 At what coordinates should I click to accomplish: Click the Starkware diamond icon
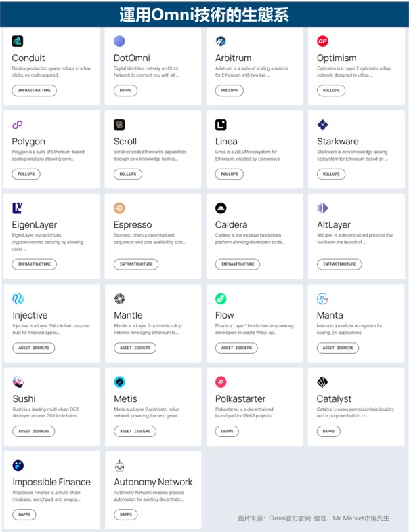pyautogui.click(x=322, y=125)
